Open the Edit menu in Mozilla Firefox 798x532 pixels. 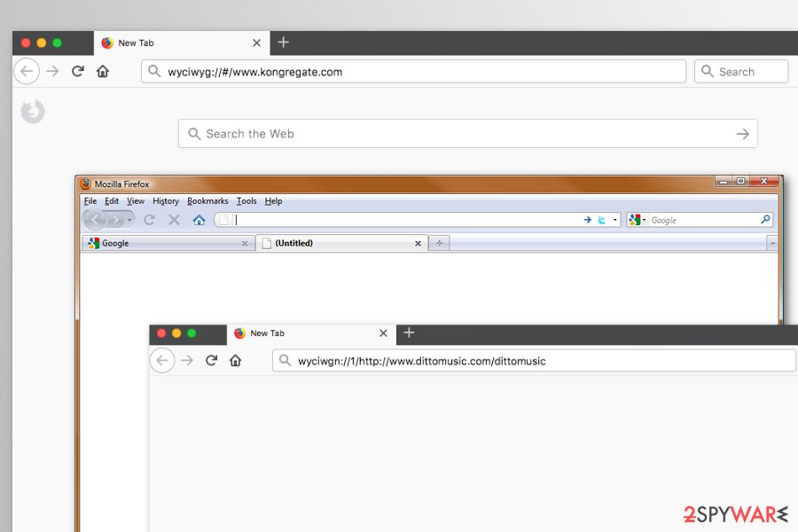pyautogui.click(x=112, y=201)
